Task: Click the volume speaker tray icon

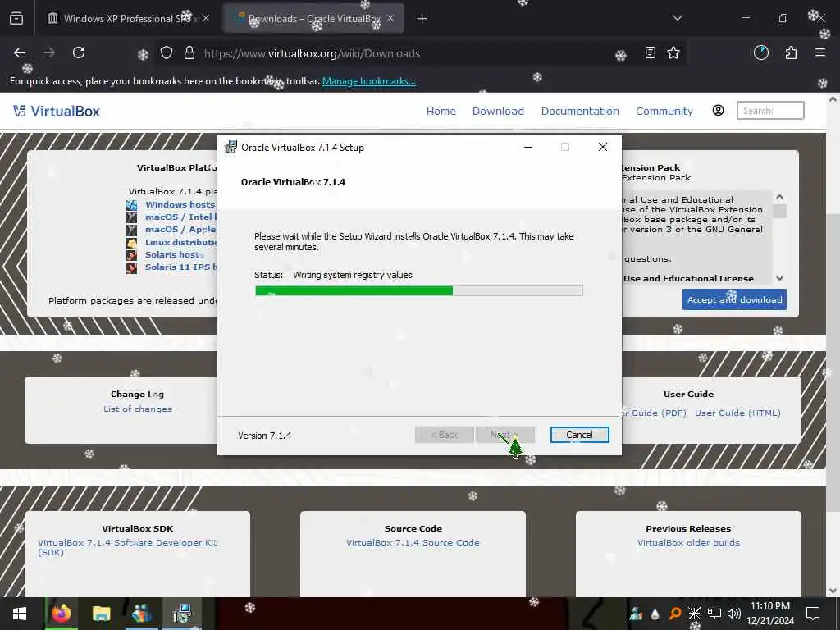Action: click(x=734, y=614)
